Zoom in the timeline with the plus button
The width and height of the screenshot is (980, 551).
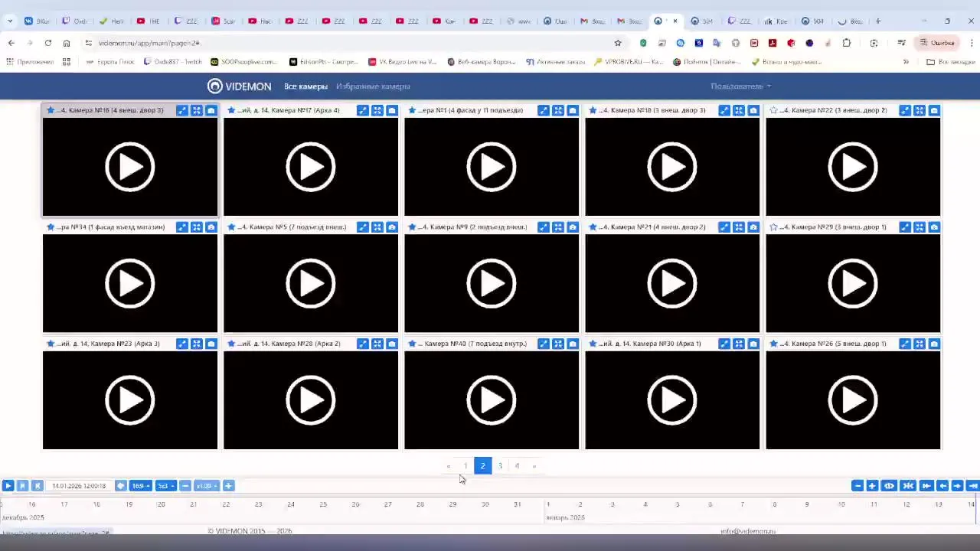tap(872, 486)
